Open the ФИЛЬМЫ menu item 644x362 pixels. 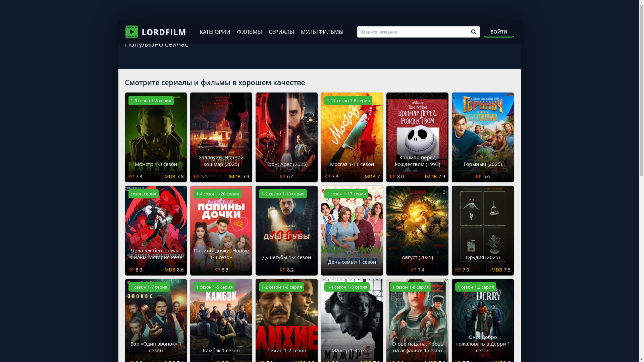(x=249, y=32)
